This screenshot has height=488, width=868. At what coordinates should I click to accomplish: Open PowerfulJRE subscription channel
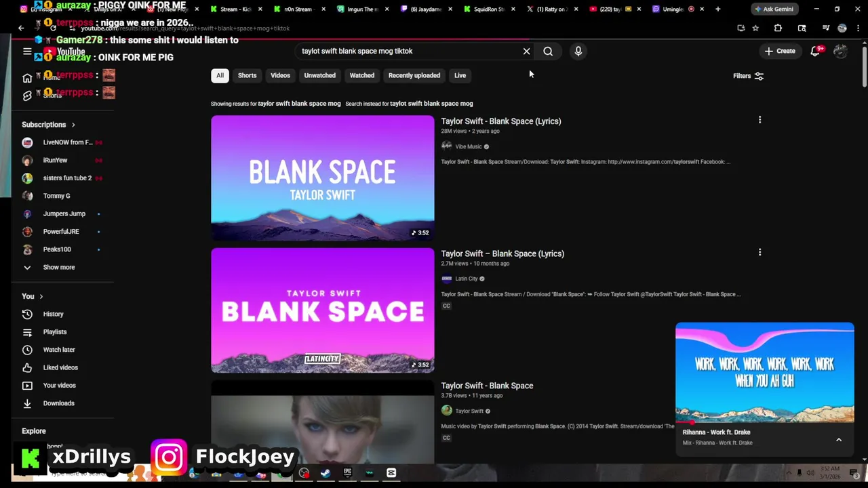point(61,232)
